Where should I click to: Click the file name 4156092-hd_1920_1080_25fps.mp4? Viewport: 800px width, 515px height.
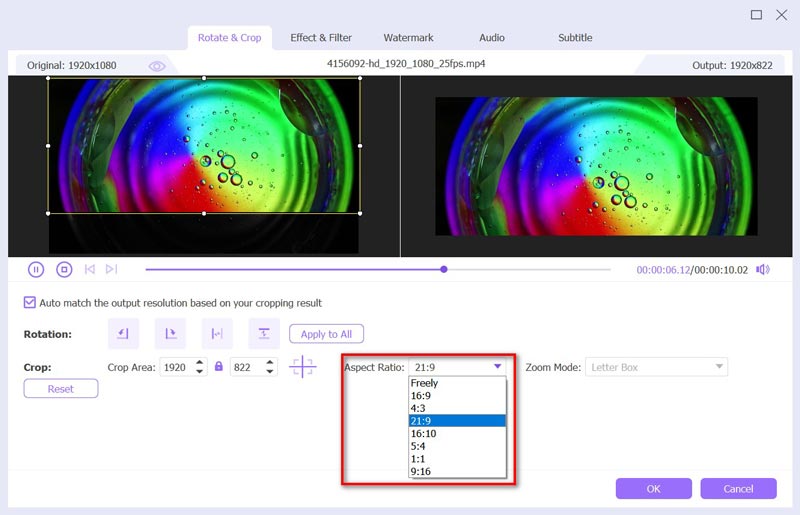[406, 64]
